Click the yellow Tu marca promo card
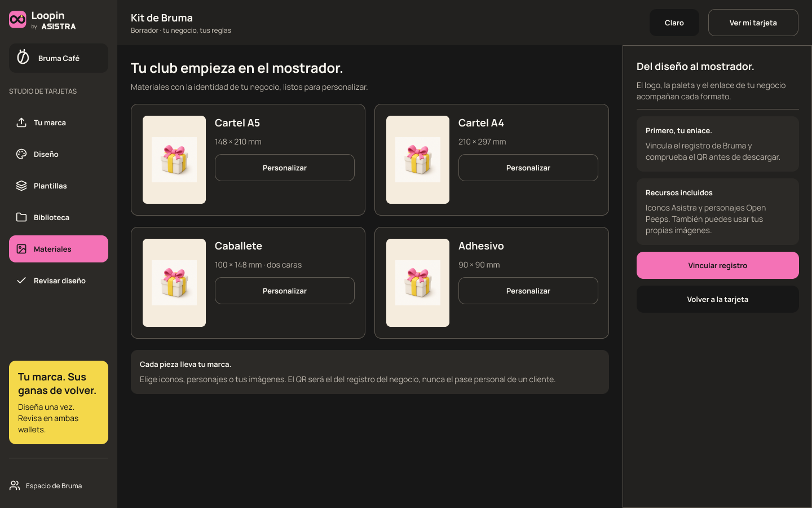 (x=59, y=402)
